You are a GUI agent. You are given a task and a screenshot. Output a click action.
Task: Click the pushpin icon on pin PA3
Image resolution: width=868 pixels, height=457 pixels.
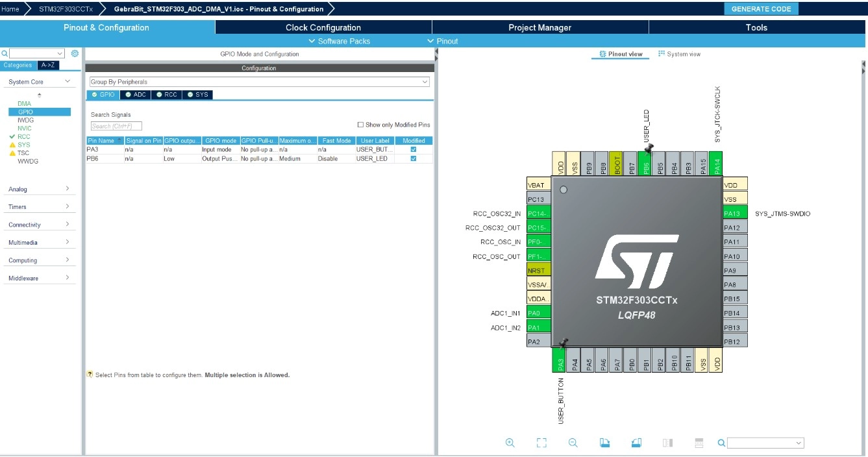click(x=564, y=342)
